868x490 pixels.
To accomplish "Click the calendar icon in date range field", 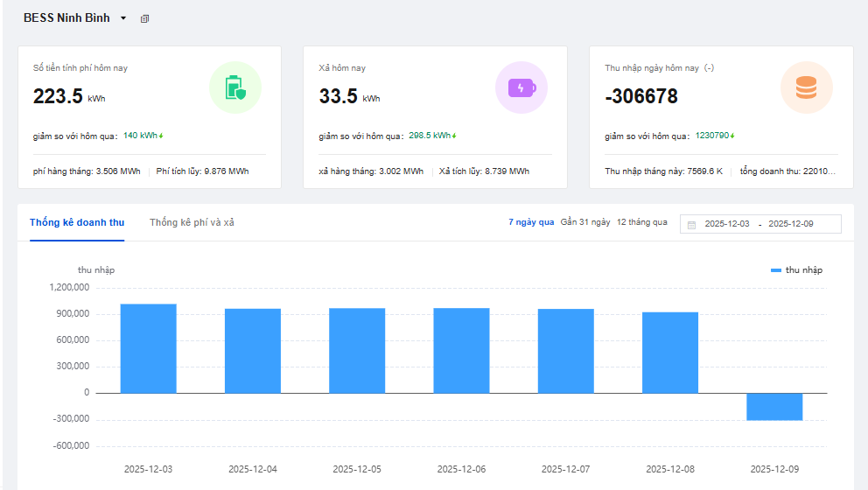I will pyautogui.click(x=691, y=224).
